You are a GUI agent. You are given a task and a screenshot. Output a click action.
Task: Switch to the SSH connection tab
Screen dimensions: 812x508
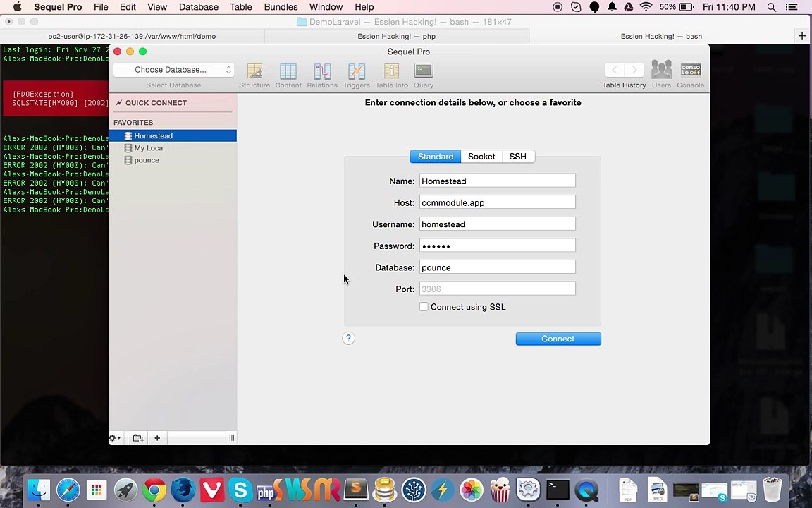tap(518, 157)
